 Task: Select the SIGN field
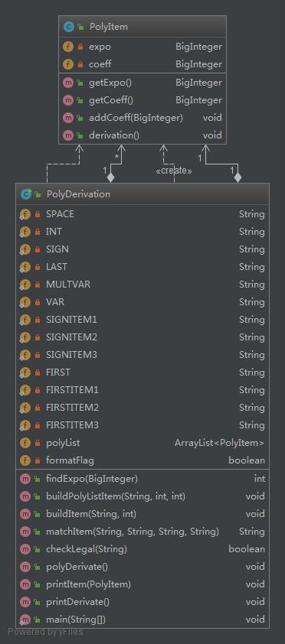pyautogui.click(x=142, y=249)
